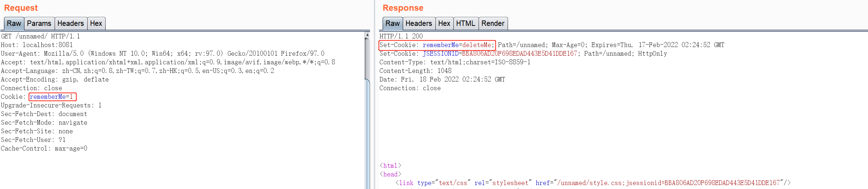
Task: Click the 'Accept: text/html' header line
Action: pyautogui.click(x=168, y=62)
